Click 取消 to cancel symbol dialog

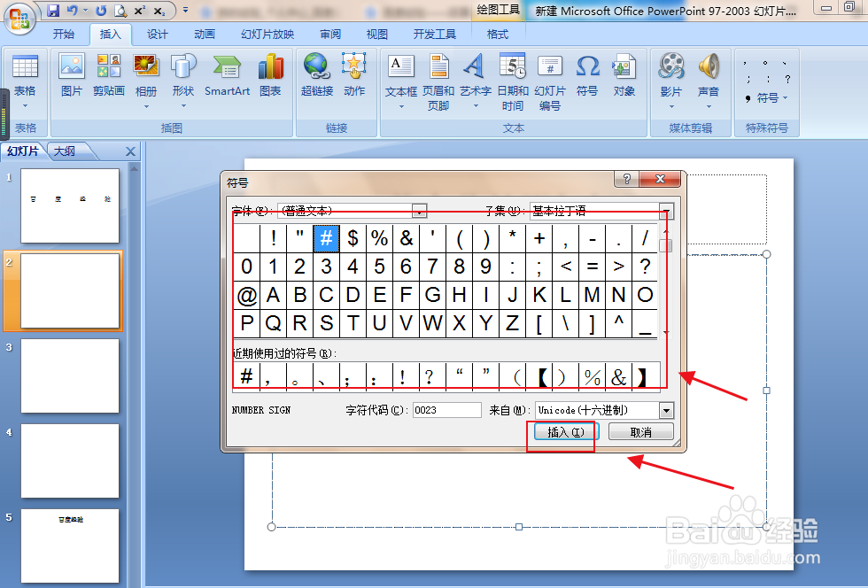pos(641,432)
